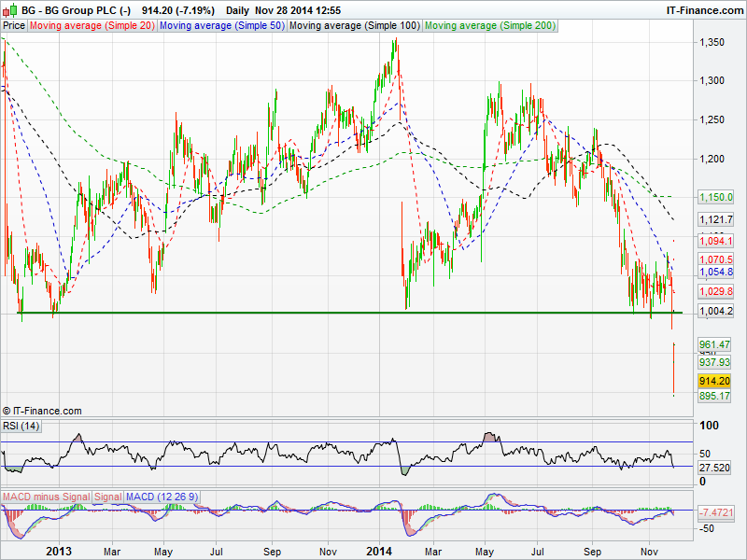Open the MACD minus Signal label
Image resolution: width=747 pixels, height=560 pixels.
pyautogui.click(x=46, y=495)
